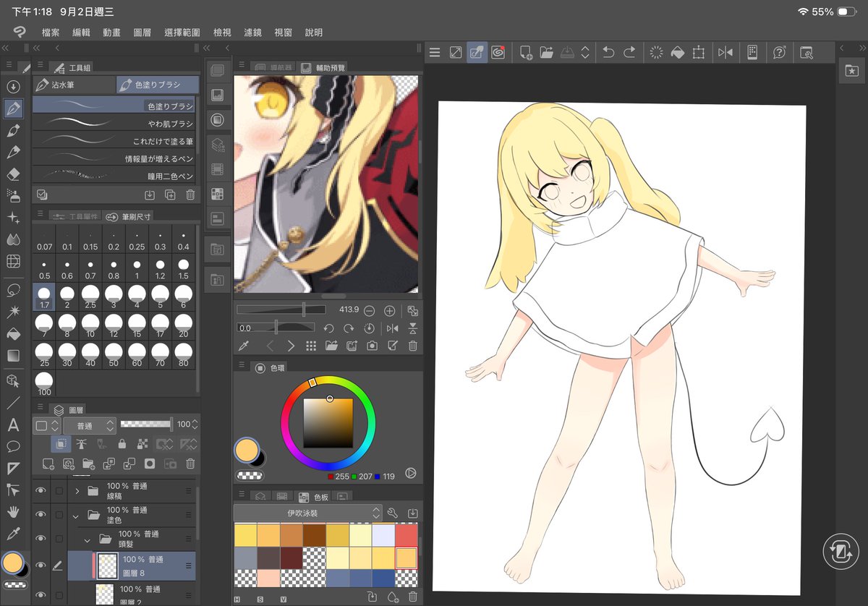Select the Balloon speech bubble tool

coord(13,446)
